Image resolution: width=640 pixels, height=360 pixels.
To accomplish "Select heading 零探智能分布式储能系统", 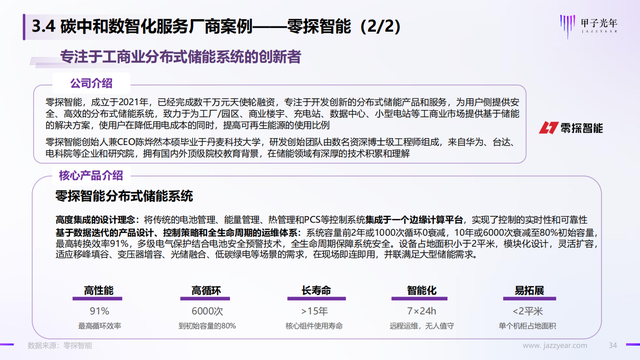I will (x=124, y=196).
